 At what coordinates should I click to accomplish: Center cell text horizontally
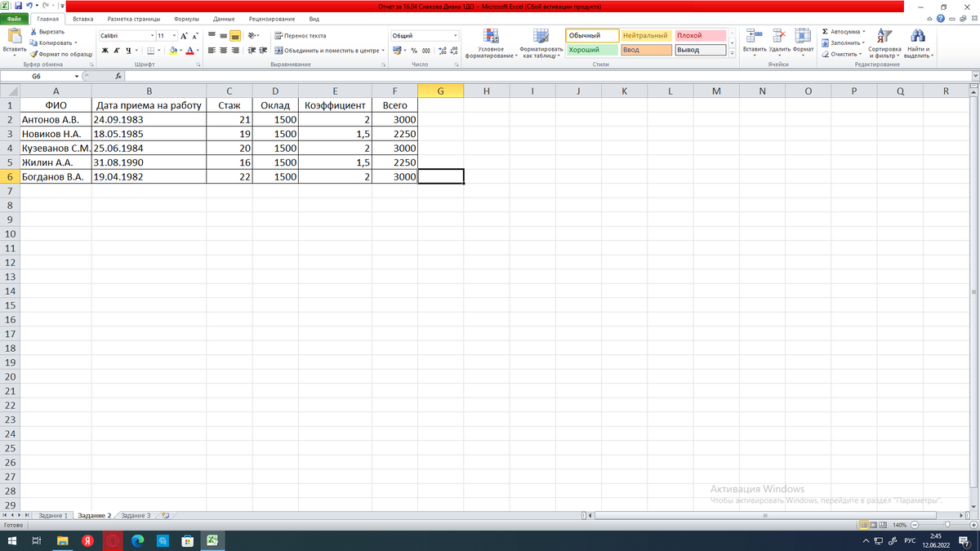pyautogui.click(x=223, y=51)
